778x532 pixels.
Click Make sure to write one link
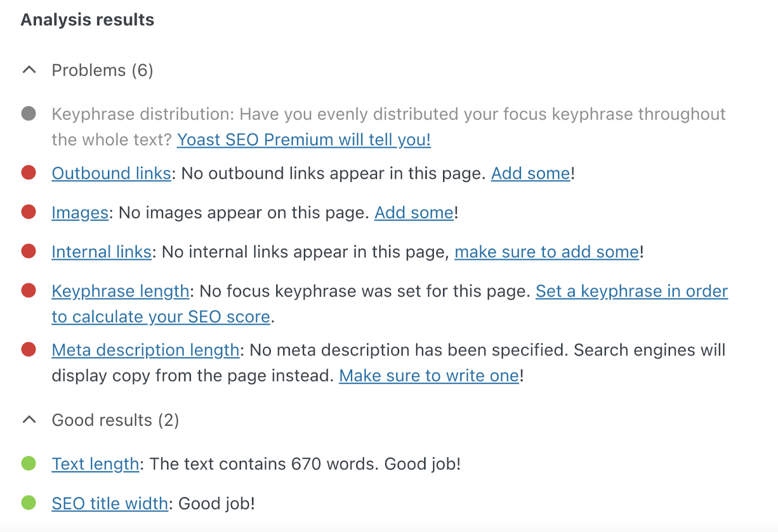pyautogui.click(x=428, y=375)
